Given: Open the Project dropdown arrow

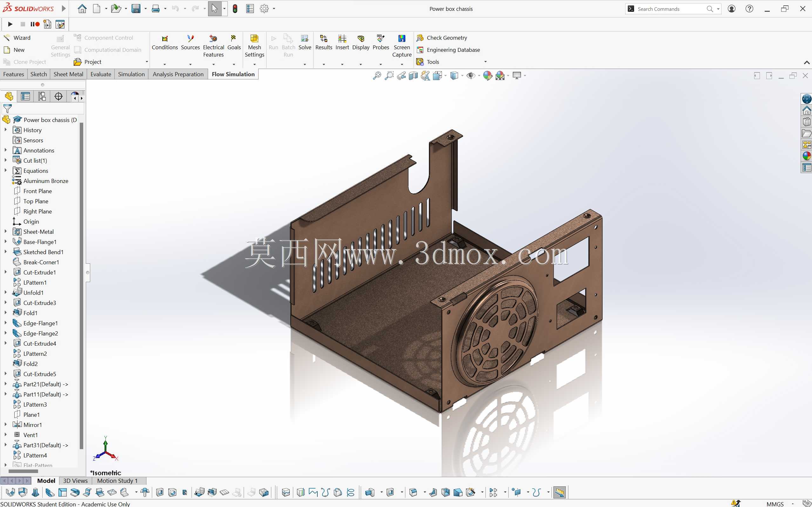Looking at the screenshot, I should [146, 62].
